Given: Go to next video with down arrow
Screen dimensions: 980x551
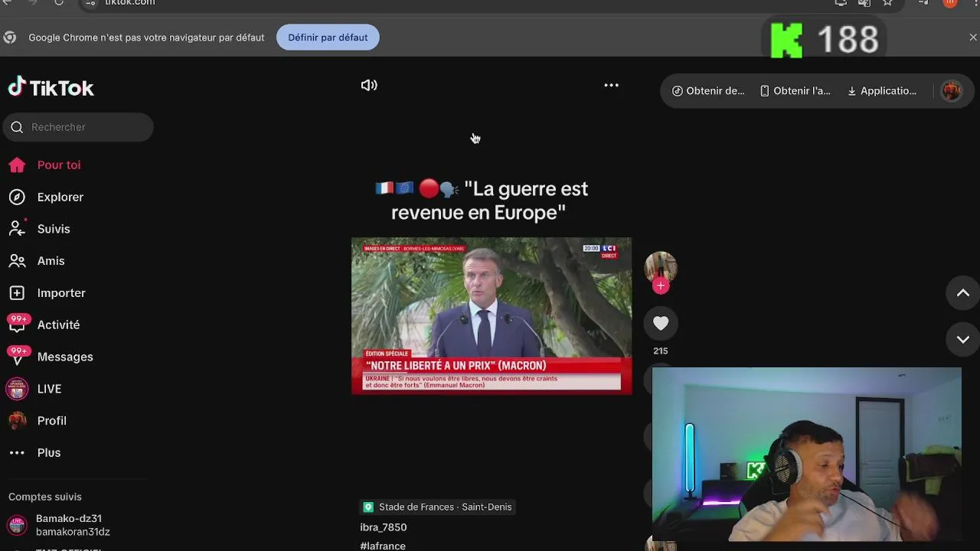Looking at the screenshot, I should (963, 340).
